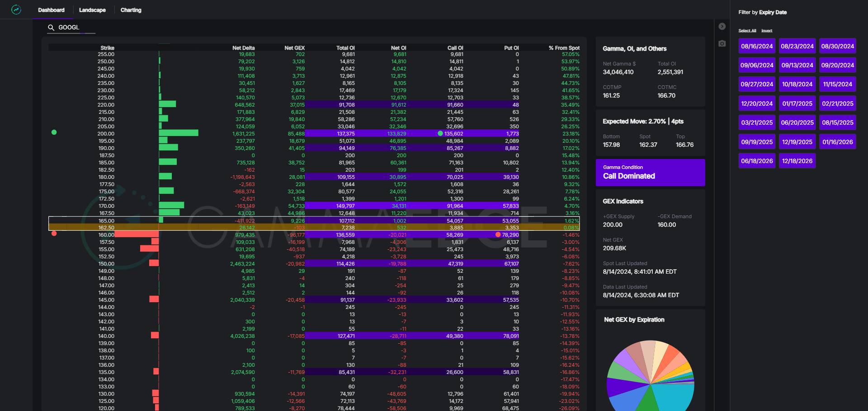Sort by the Net GEX column header
868x411 pixels.
pyautogui.click(x=294, y=48)
